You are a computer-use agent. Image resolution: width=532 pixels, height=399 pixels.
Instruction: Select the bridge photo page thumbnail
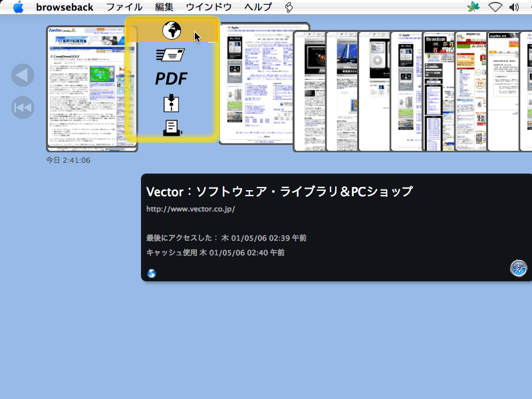(x=342, y=91)
